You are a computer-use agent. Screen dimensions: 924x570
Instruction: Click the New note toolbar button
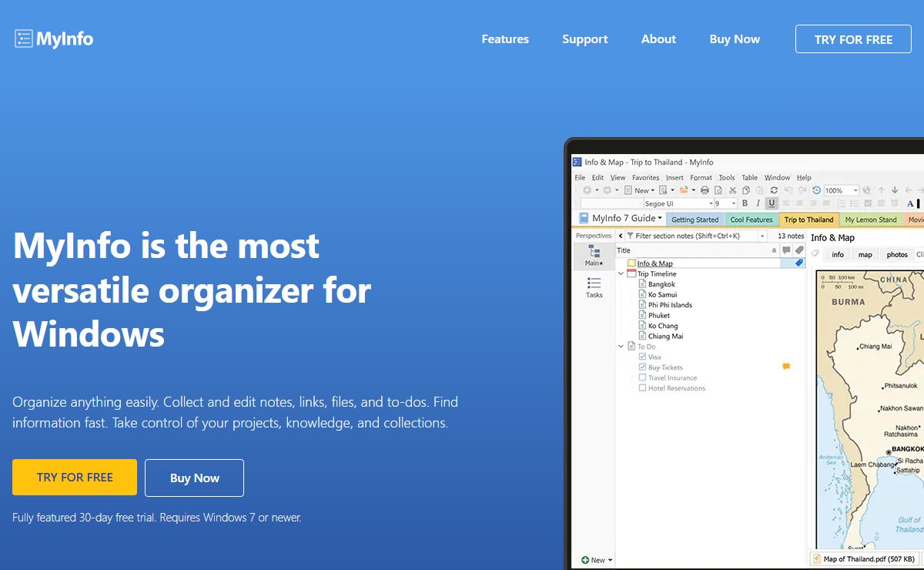(637, 190)
